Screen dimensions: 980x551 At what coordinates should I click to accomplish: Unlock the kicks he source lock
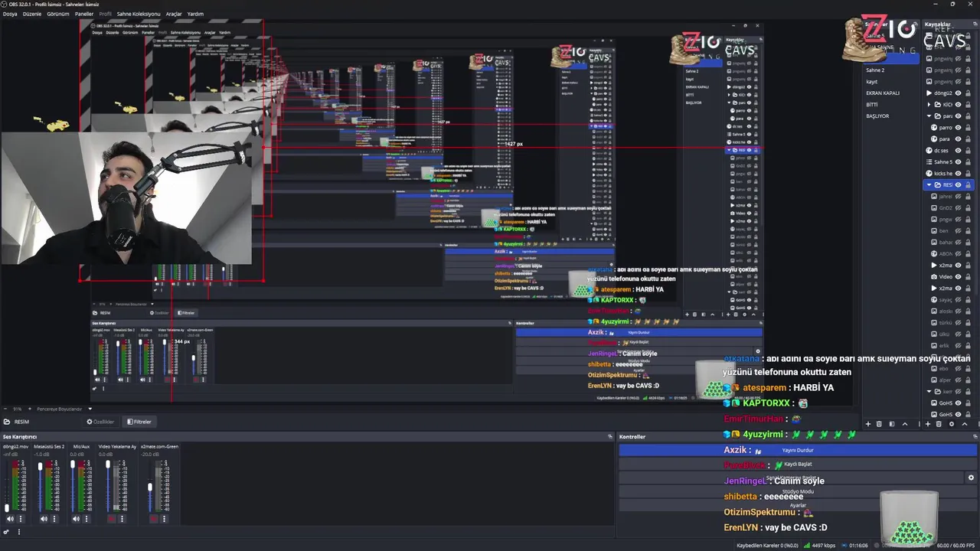968,174
